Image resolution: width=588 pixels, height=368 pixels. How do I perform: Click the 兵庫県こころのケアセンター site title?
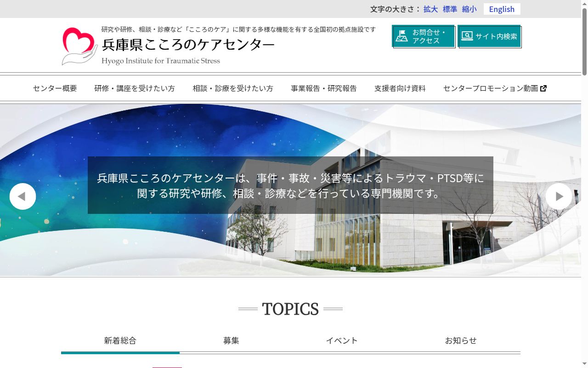pyautogui.click(x=188, y=45)
